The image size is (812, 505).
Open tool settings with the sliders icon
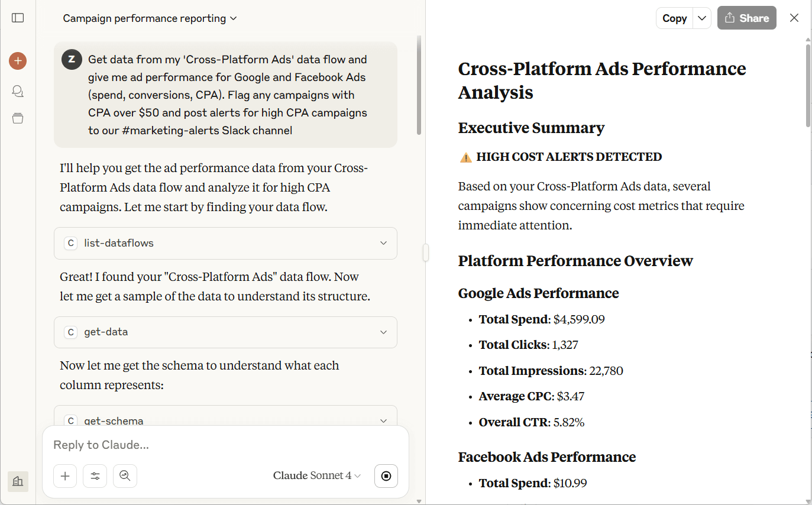click(x=95, y=475)
